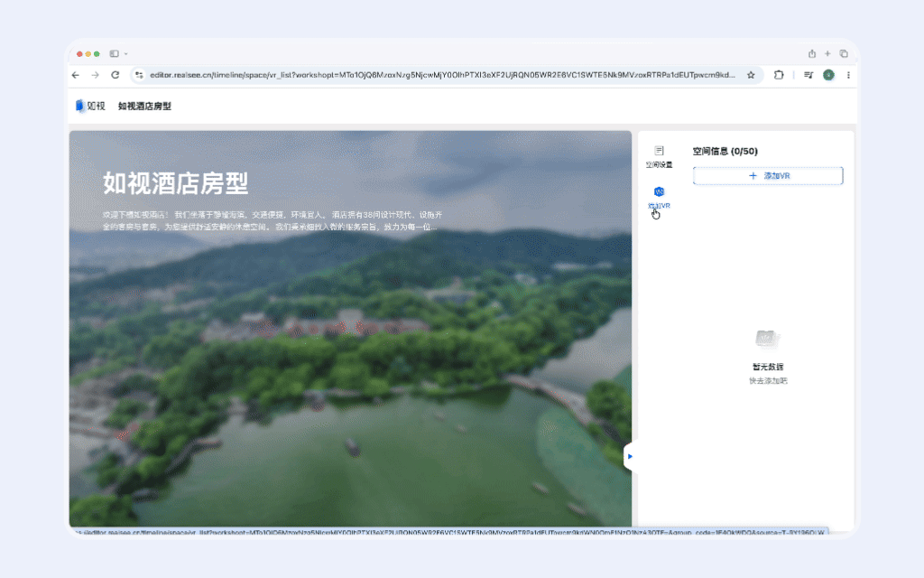Reload the page with refresh icon

pyautogui.click(x=115, y=75)
